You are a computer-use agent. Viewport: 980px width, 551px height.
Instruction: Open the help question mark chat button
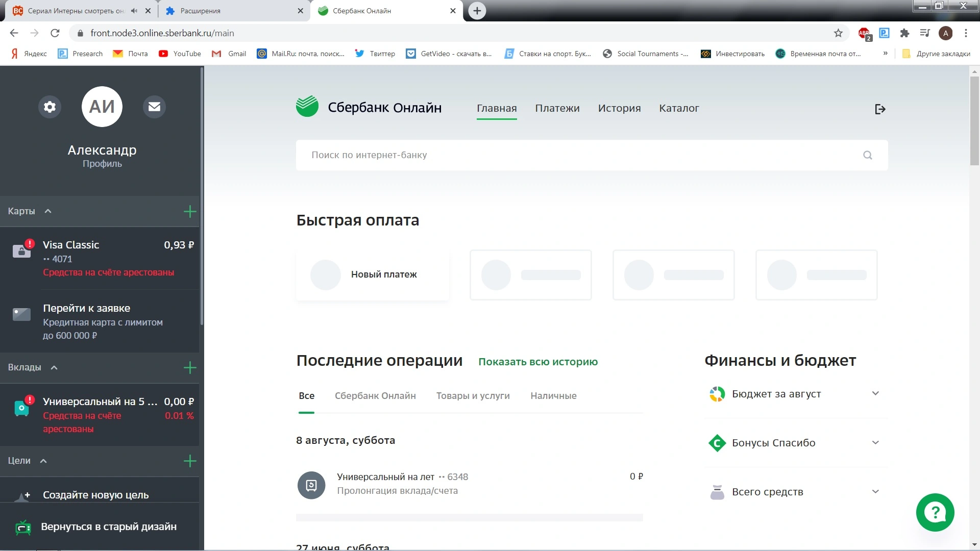click(935, 512)
